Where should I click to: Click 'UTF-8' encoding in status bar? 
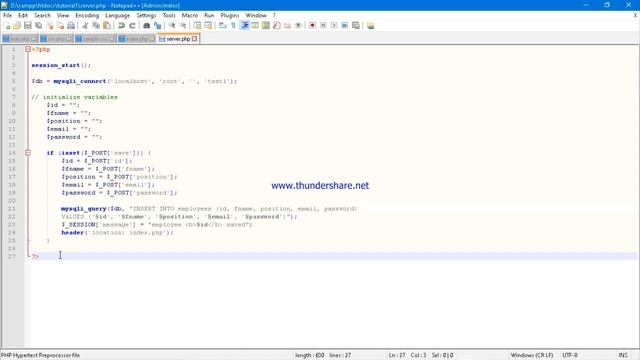pyautogui.click(x=570, y=356)
